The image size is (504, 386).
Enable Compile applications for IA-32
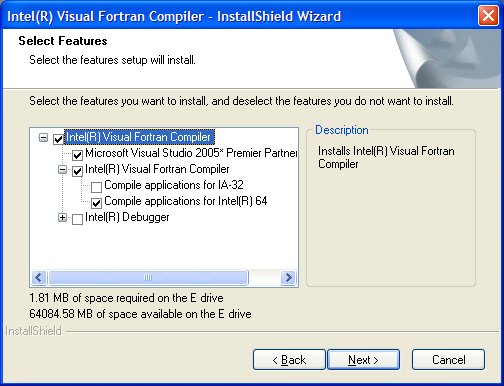coord(97,187)
